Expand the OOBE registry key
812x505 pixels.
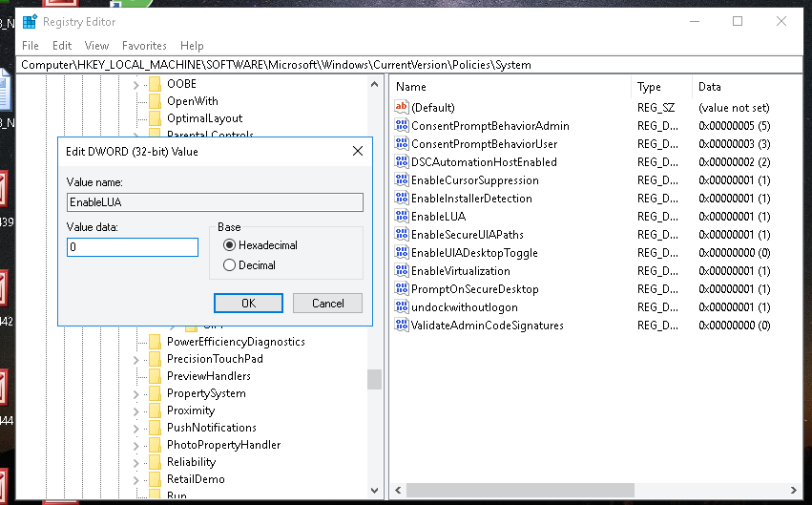[x=135, y=84]
